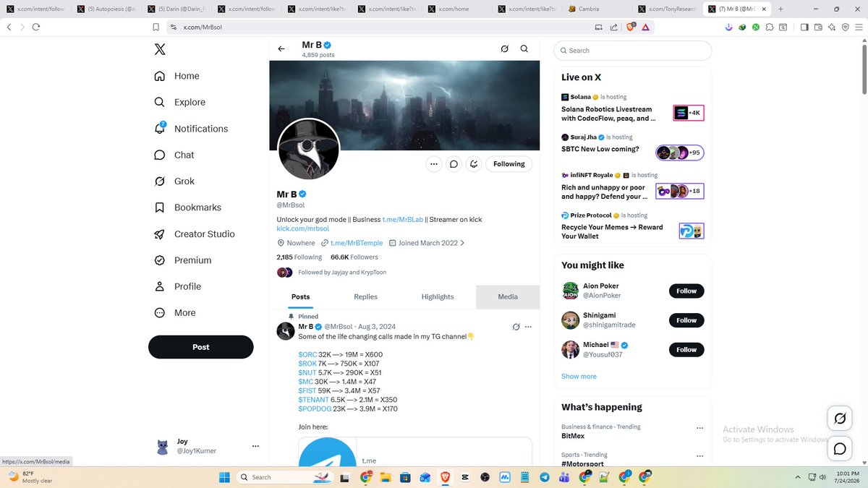Viewport: 868px width, 488px height.
Task: Click the X logo in the sidebar
Action: click(160, 49)
